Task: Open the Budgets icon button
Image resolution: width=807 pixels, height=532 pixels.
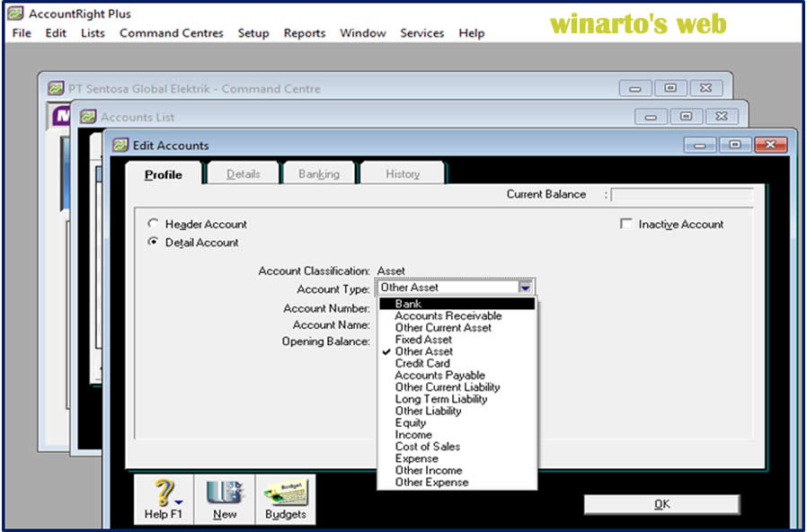Action: coord(286,500)
